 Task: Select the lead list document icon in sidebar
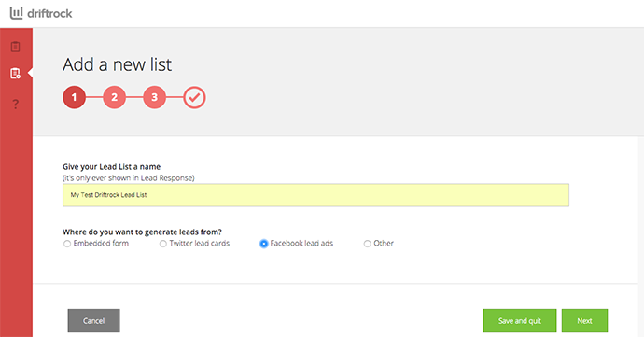15,74
